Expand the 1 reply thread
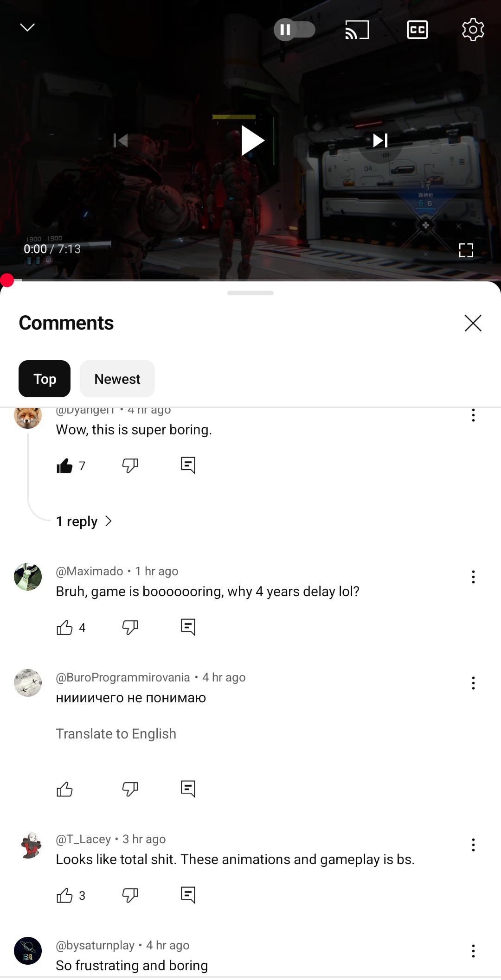The height and width of the screenshot is (980, 501). point(84,522)
